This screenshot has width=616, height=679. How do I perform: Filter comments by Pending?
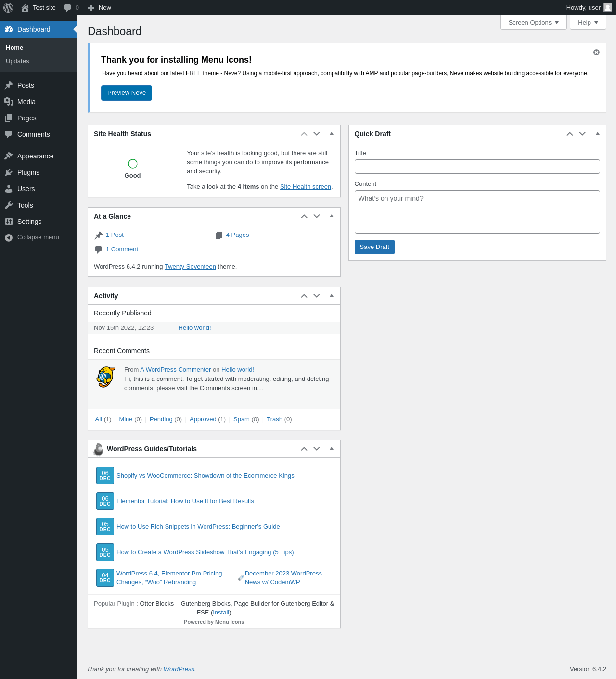point(161,419)
